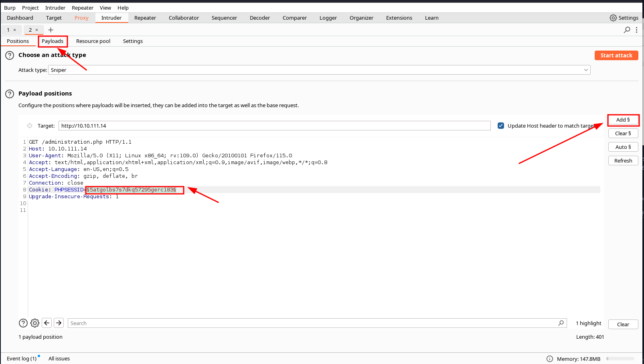Uncheck Update Host header to match target
The height and width of the screenshot is (364, 644).
(501, 126)
